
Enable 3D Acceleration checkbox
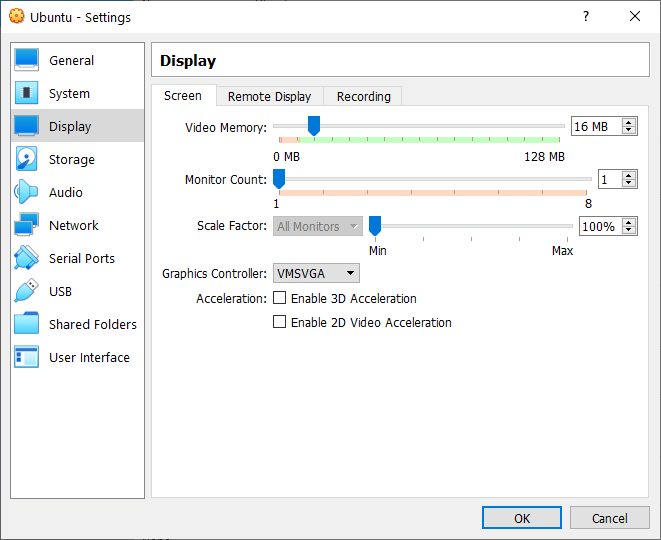pyautogui.click(x=280, y=298)
